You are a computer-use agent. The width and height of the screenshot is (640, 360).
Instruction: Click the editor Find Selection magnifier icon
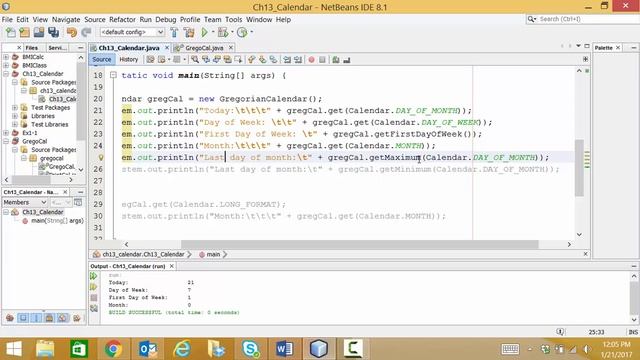pyautogui.click(x=195, y=60)
